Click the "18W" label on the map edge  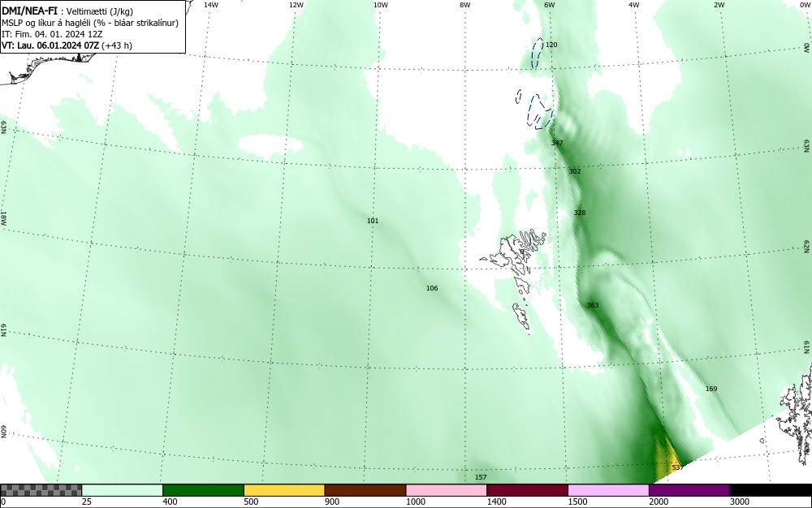[x=3, y=217]
